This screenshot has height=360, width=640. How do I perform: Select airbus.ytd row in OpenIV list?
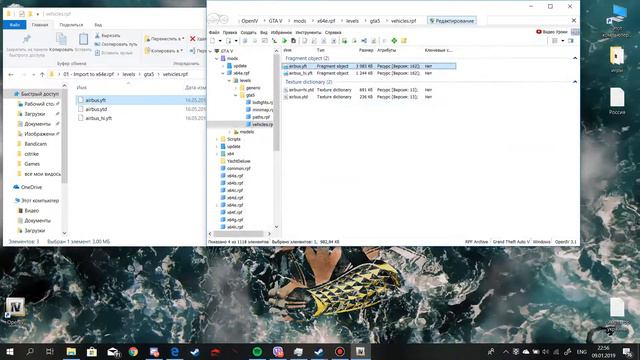[369, 97]
